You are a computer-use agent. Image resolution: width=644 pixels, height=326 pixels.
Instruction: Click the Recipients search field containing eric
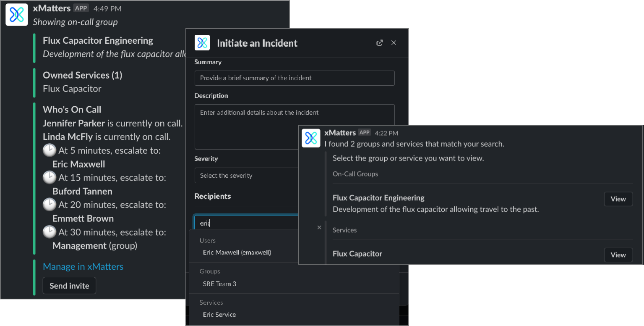pyautogui.click(x=247, y=223)
